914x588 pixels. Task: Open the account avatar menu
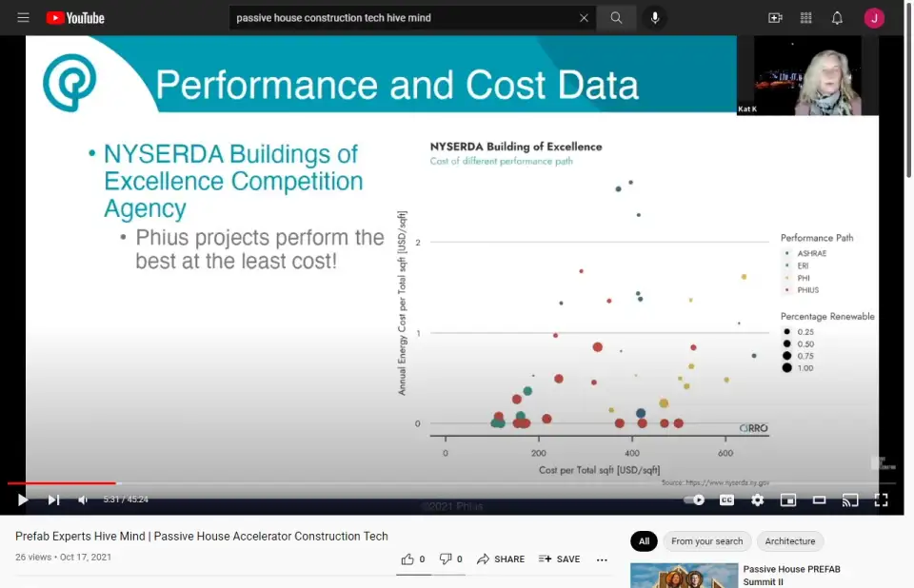[x=874, y=18]
